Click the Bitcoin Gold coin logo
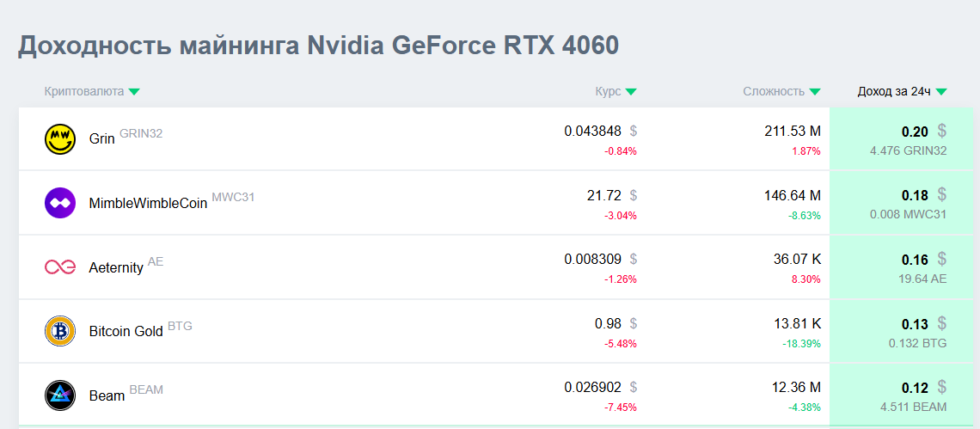Screen dimensions: 980x429 pyautogui.click(x=60, y=331)
